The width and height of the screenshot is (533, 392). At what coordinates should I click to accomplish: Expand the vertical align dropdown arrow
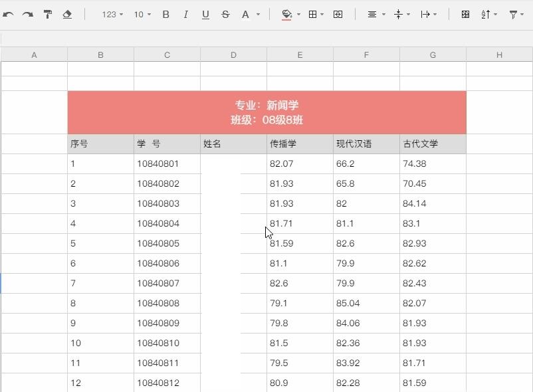[408, 14]
